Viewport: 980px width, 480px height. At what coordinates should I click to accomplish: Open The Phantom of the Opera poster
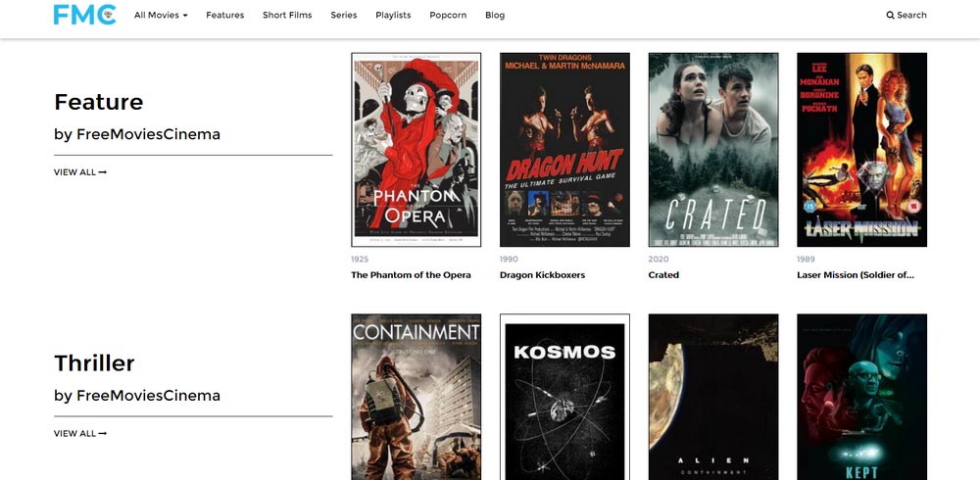[x=416, y=150]
